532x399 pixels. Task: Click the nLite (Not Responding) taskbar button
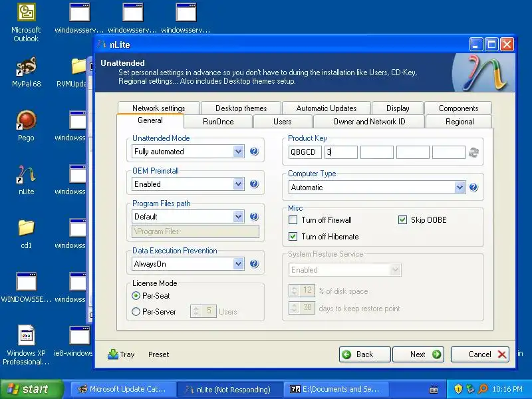point(229,389)
